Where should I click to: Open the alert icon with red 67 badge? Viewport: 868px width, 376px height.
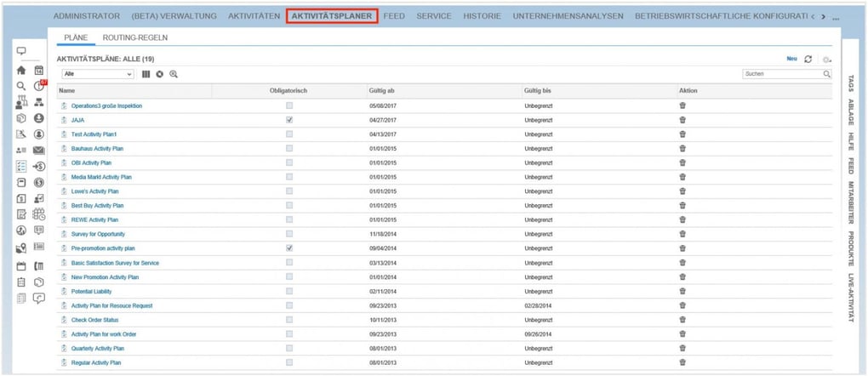click(39, 86)
